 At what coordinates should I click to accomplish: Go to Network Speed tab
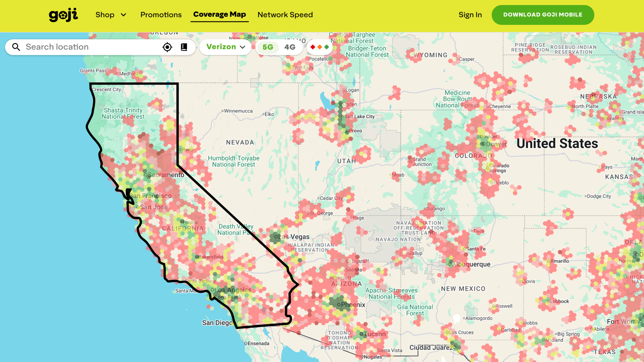[x=285, y=15]
